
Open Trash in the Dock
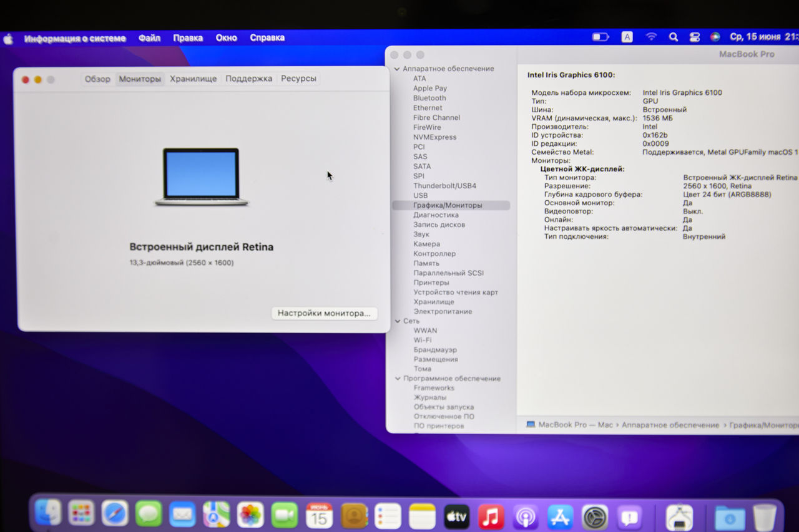point(764,518)
